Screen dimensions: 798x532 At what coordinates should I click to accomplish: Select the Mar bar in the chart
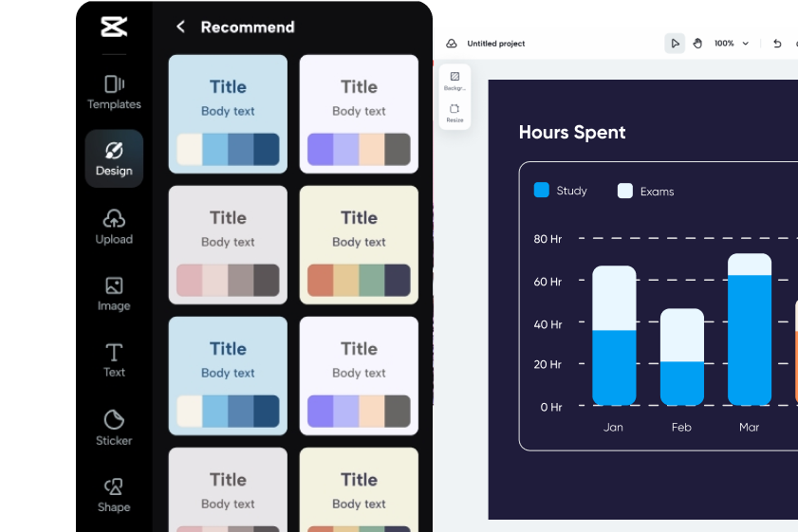(x=750, y=329)
